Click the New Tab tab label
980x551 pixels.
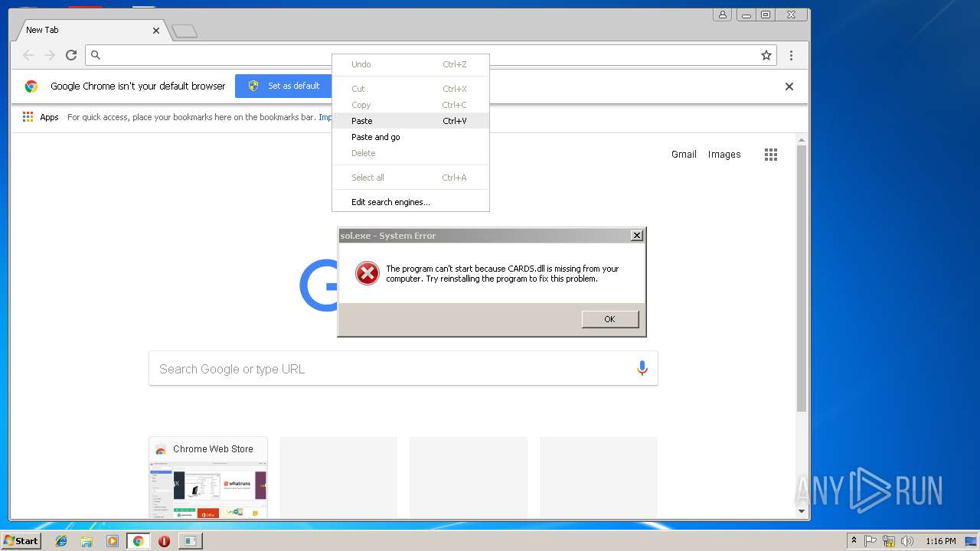(42, 30)
